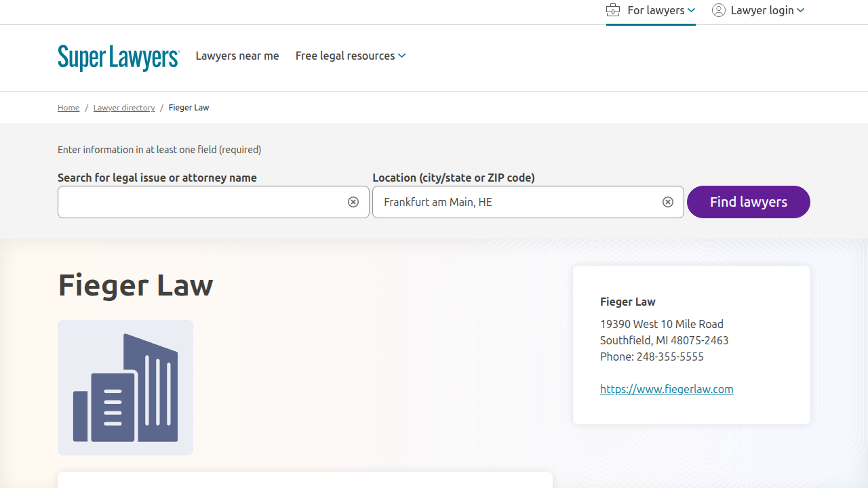Click the Location field with Frankfurt am Main
The image size is (868, 488).
pyautogui.click(x=528, y=202)
